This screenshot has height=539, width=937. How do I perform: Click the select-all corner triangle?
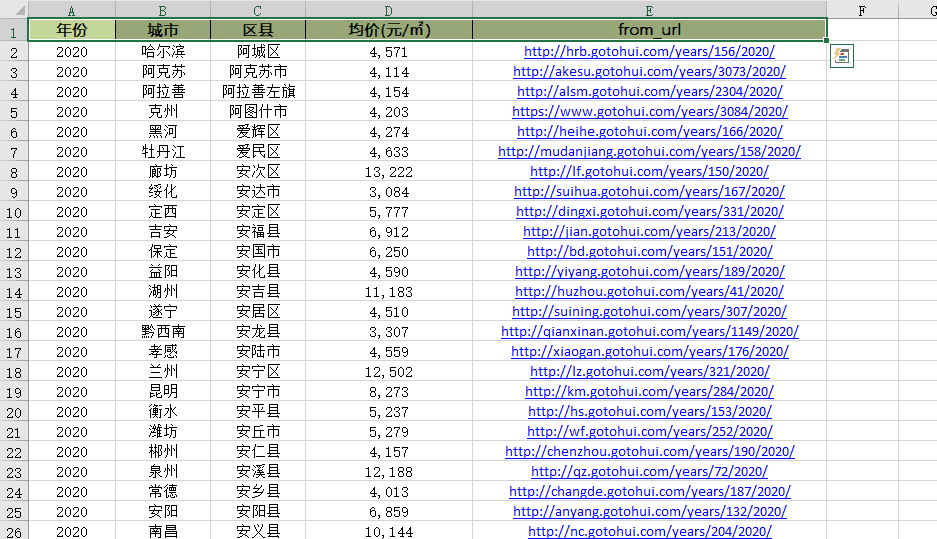[x=19, y=10]
